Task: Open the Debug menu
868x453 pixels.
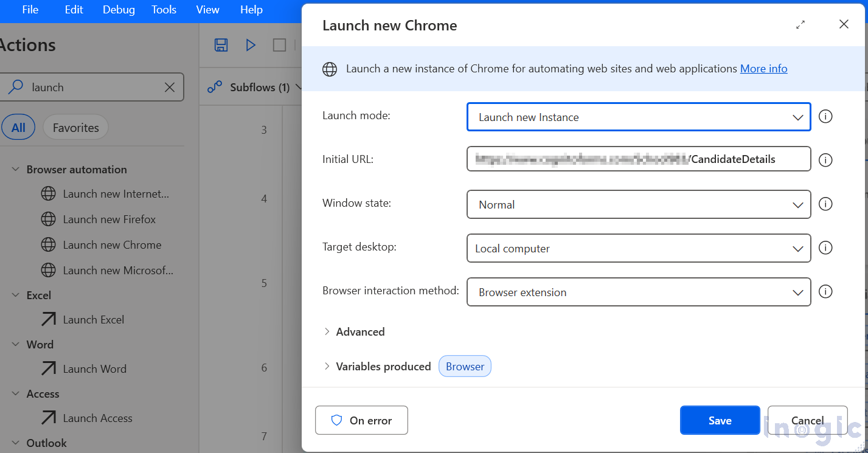Action: click(x=118, y=10)
